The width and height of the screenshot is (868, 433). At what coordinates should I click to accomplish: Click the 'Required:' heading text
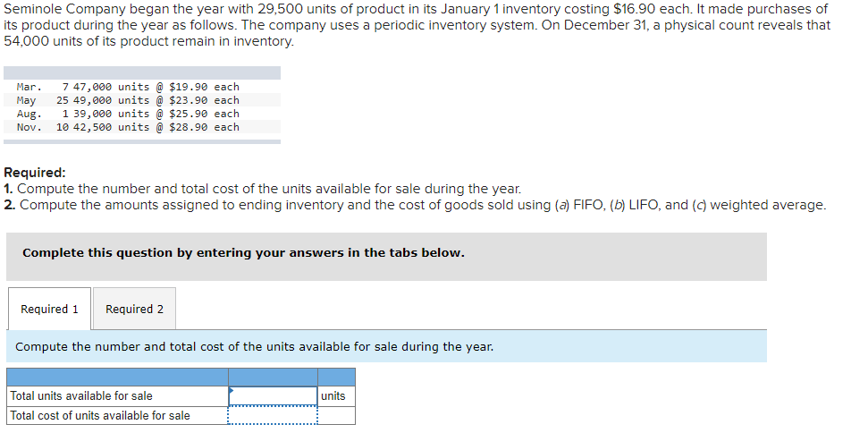[x=35, y=172]
